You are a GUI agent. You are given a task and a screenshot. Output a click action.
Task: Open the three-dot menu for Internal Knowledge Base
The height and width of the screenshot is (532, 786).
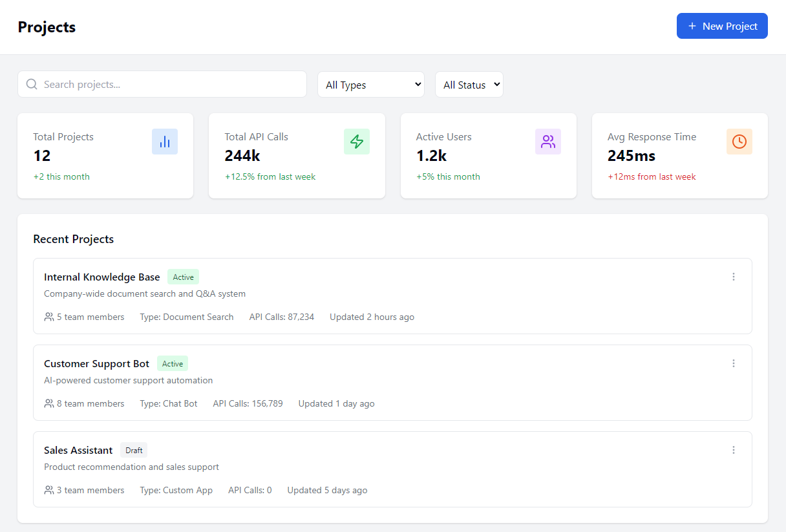733,277
